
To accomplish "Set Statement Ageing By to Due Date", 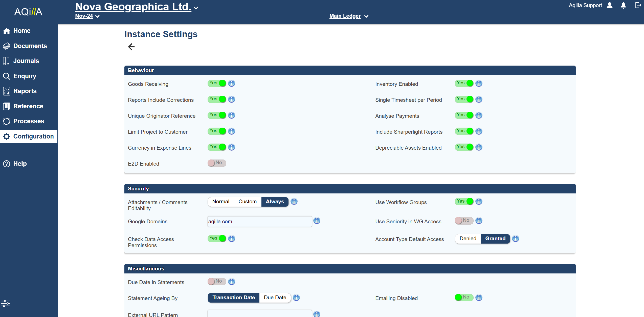I will 275,298.
